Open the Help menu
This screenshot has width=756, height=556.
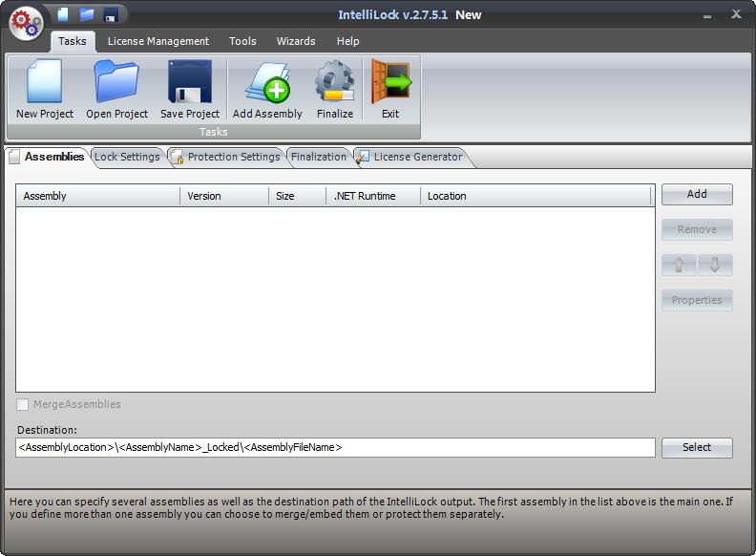(x=347, y=41)
